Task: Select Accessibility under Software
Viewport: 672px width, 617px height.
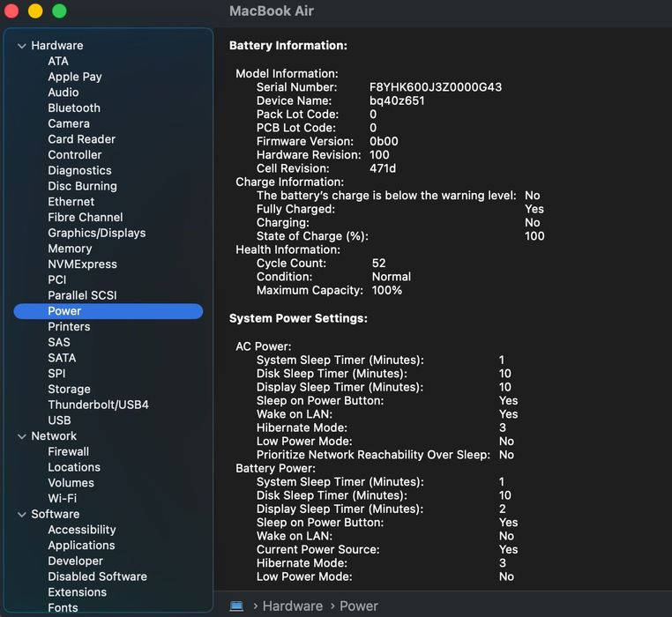Action: (x=82, y=530)
